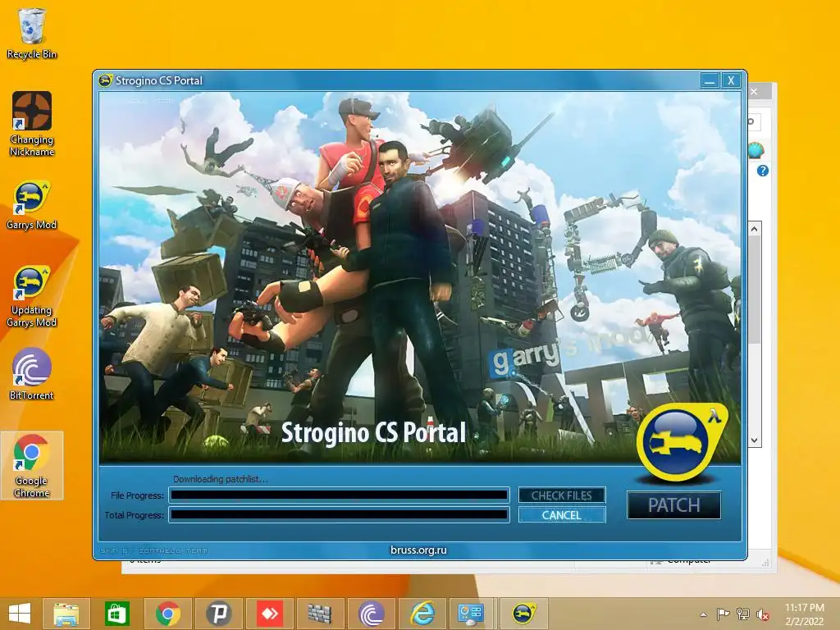Click the File Progress bar

coord(339,495)
